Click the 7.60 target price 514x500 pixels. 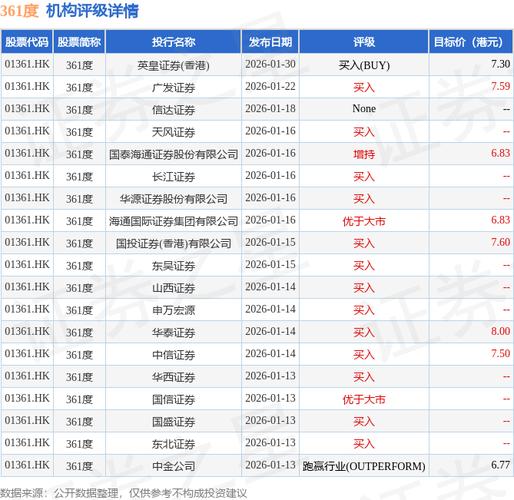[500, 242]
